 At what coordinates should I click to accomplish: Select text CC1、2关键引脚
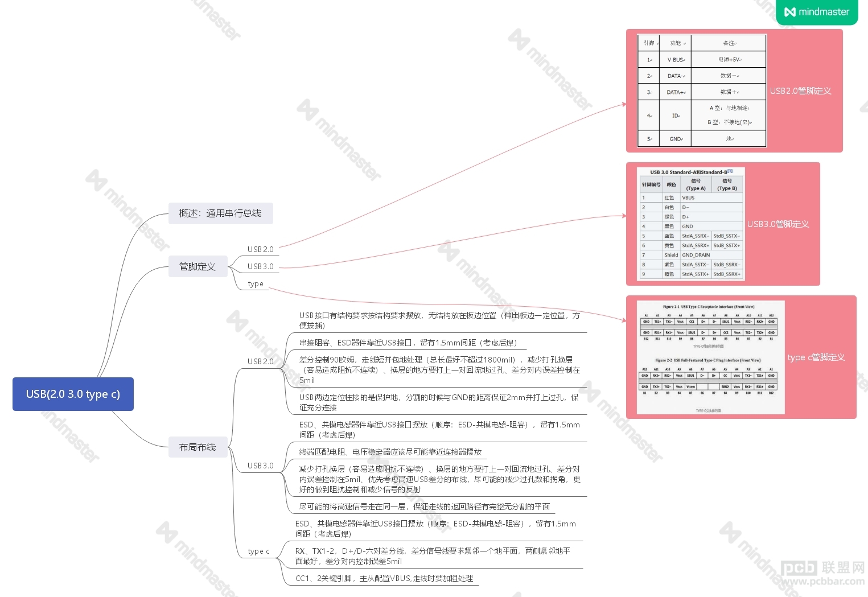pos(384,578)
